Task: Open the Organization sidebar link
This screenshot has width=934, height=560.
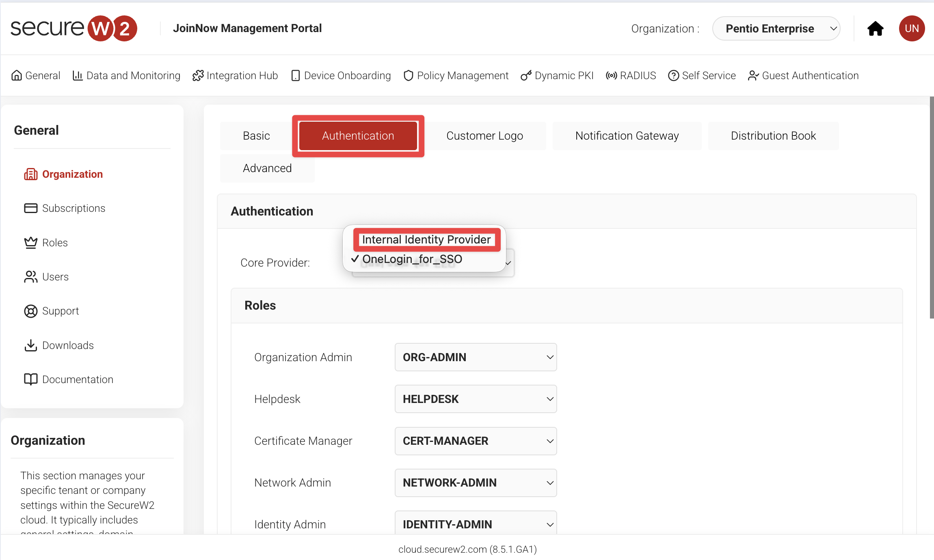Action: pyautogui.click(x=73, y=174)
